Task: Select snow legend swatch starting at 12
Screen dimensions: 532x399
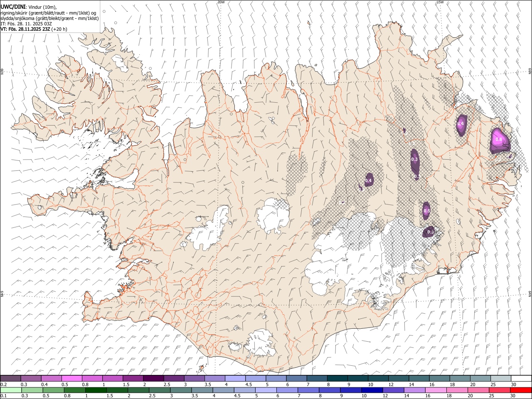Action: [x=399, y=379]
